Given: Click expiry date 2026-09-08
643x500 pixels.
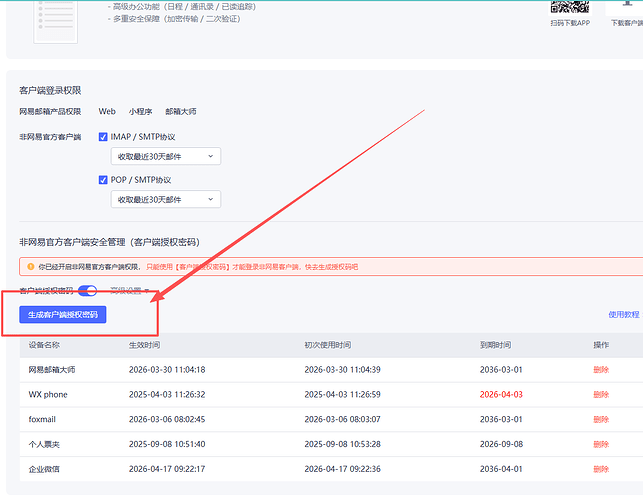Looking at the screenshot, I should (501, 444).
